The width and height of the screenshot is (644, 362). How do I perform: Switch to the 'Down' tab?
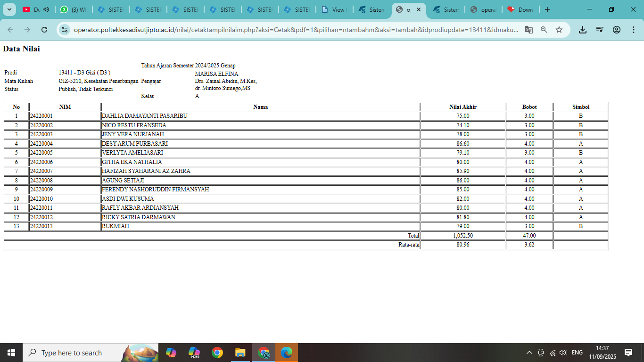click(520, 9)
